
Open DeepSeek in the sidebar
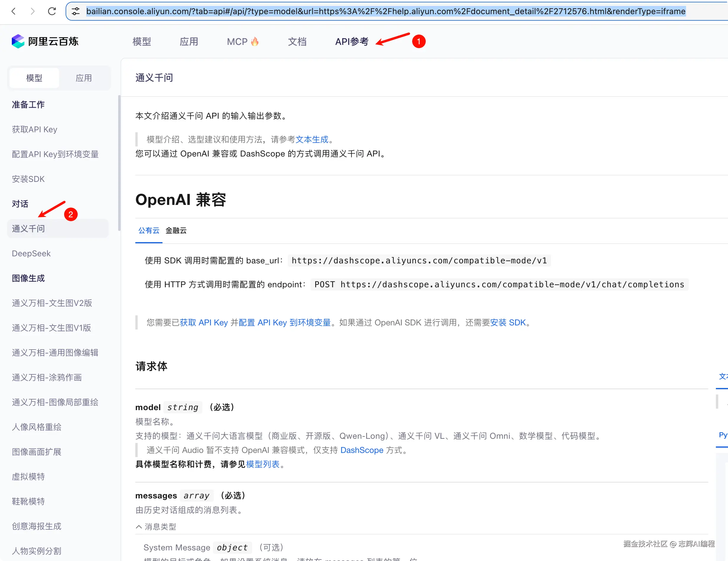(x=31, y=254)
